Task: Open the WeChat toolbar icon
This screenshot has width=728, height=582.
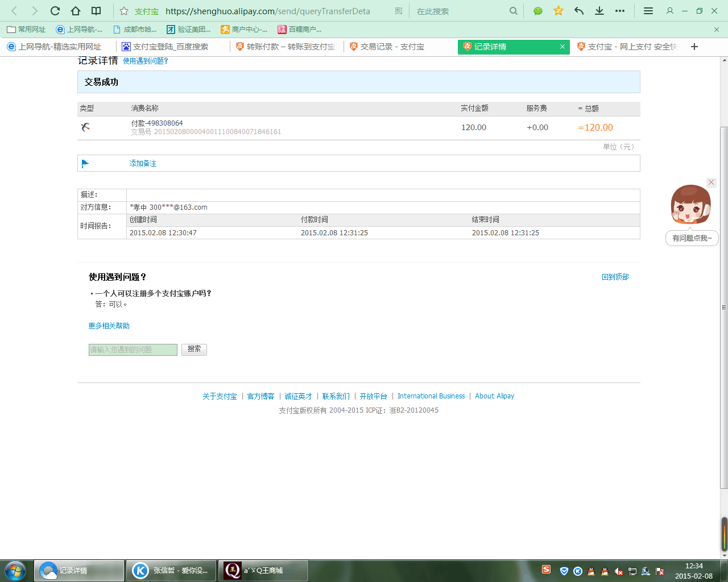Action: pyautogui.click(x=538, y=11)
